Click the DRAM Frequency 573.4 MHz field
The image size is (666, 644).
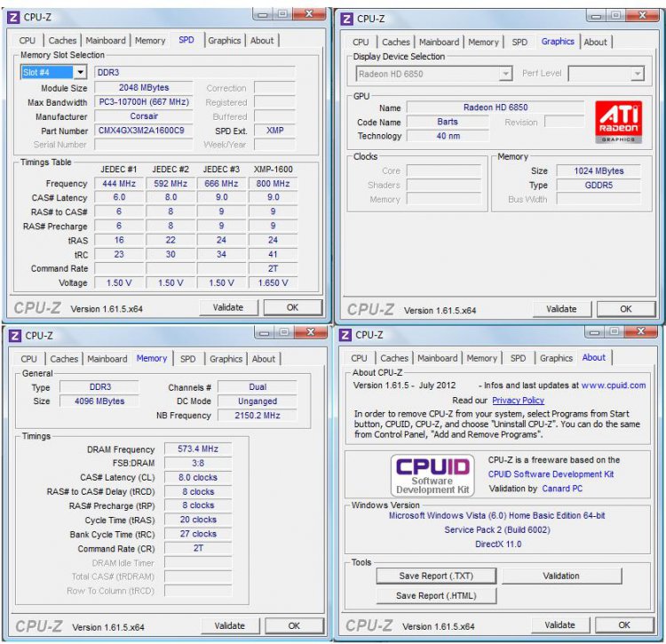(198, 449)
